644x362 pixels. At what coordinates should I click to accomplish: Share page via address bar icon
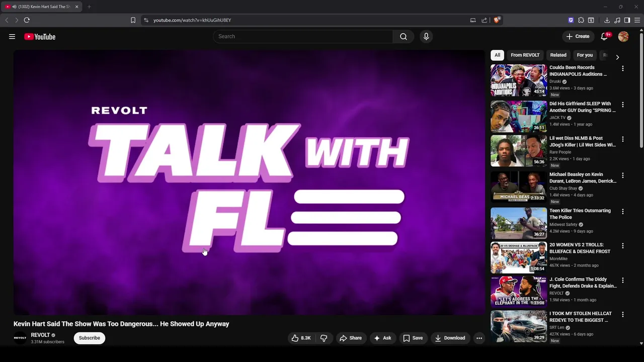(484, 20)
